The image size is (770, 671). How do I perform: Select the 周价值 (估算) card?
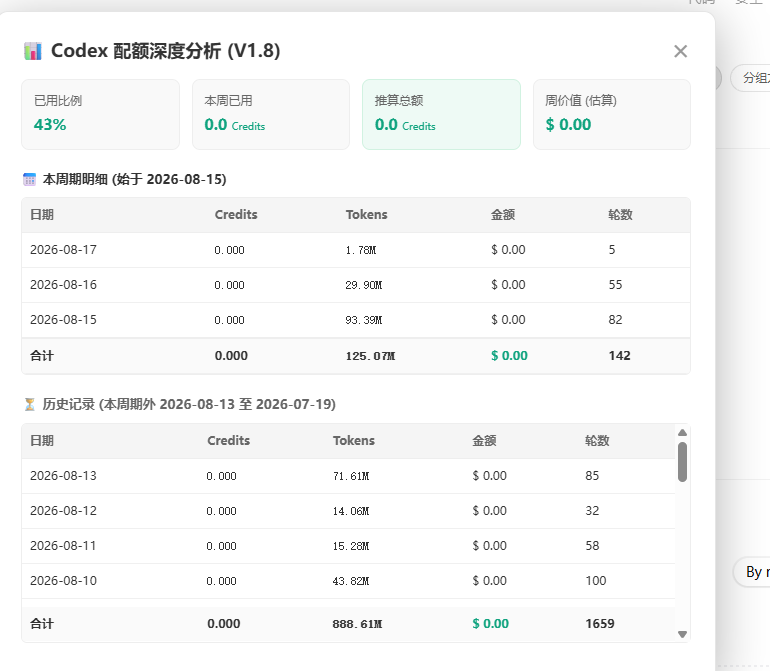(612, 114)
